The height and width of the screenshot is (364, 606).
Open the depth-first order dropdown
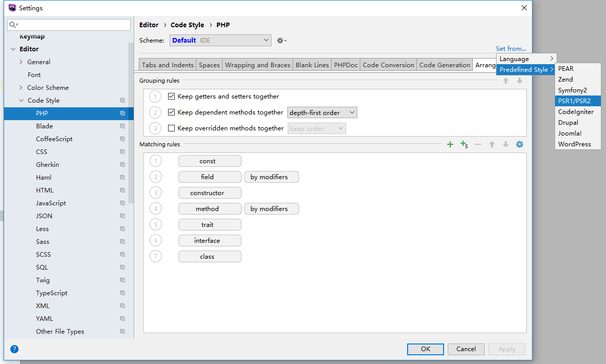(x=322, y=112)
